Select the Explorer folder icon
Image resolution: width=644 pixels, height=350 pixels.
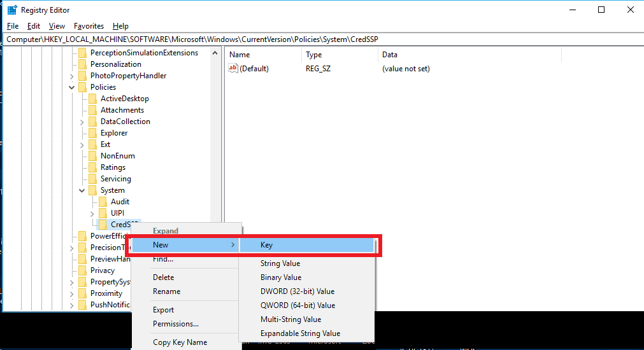tap(93, 134)
